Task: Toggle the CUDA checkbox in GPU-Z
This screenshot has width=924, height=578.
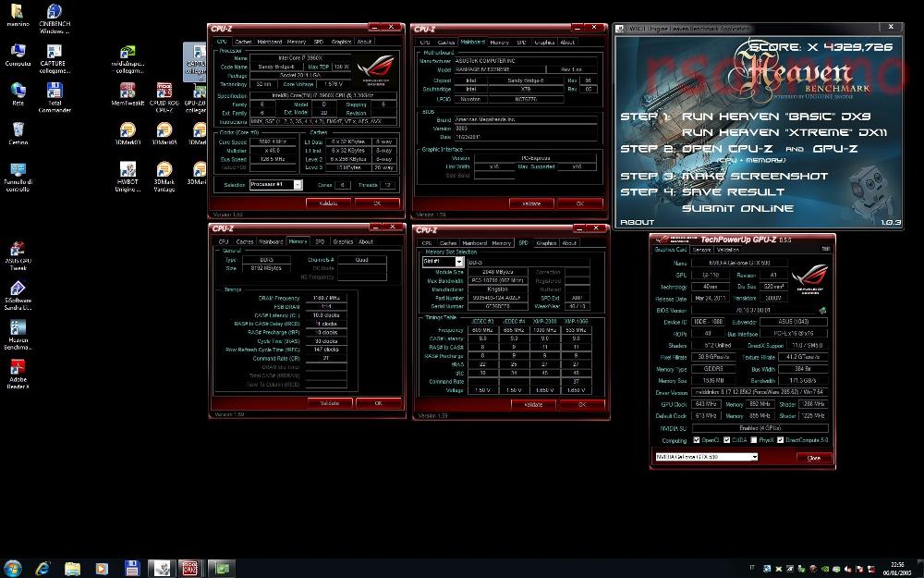Action: tap(726, 440)
